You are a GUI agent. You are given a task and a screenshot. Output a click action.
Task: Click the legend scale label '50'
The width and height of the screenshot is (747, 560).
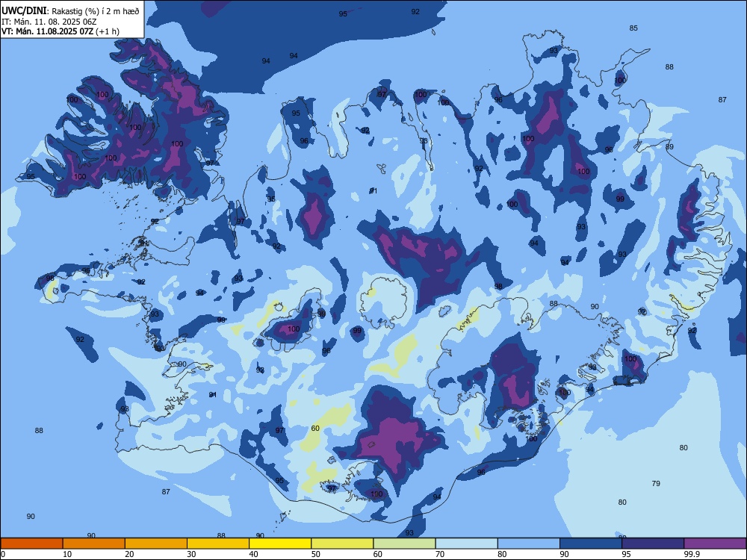click(316, 554)
